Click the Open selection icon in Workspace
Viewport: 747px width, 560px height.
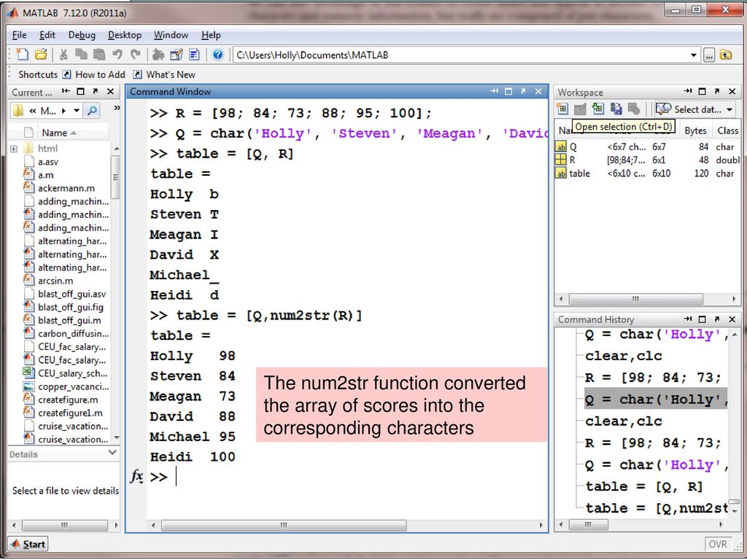580,109
